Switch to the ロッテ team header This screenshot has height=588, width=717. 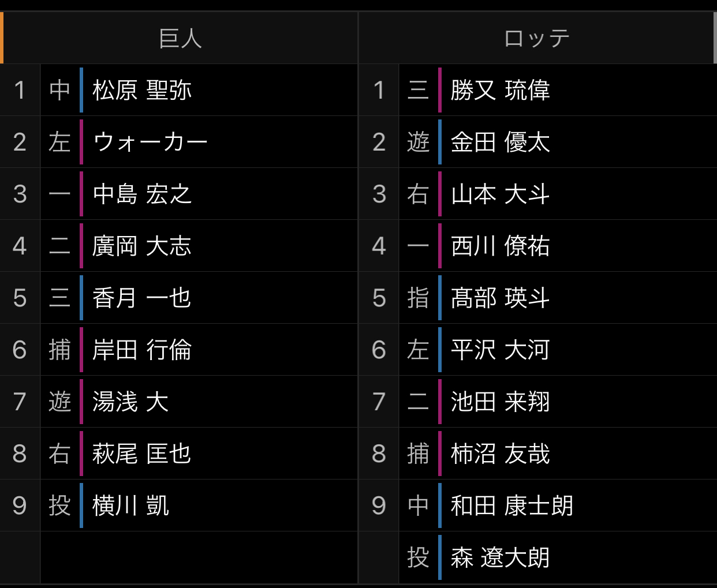pos(537,38)
